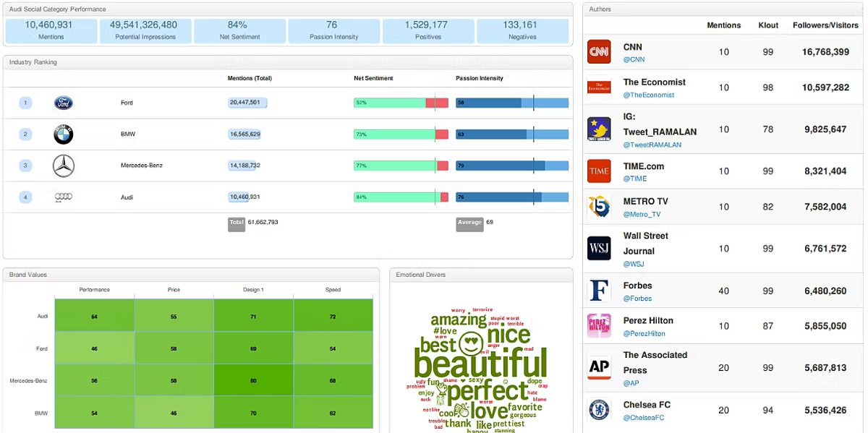Click Audi Speed cell showing 72
868x433 pixels.
[333, 317]
